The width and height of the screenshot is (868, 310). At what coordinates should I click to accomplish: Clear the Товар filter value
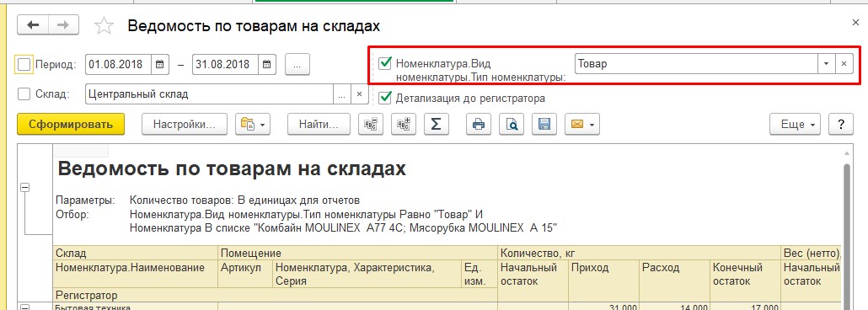(844, 64)
